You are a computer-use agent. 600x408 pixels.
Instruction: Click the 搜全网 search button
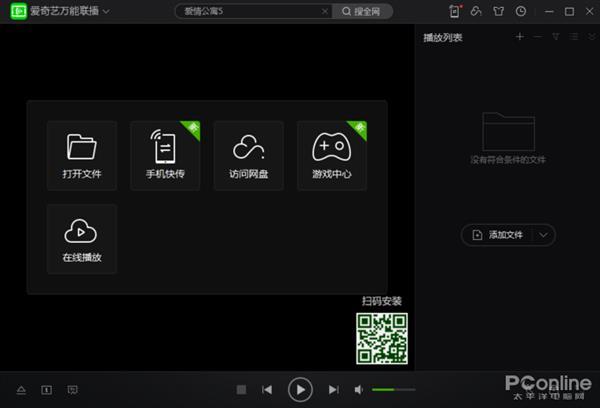tap(362, 11)
